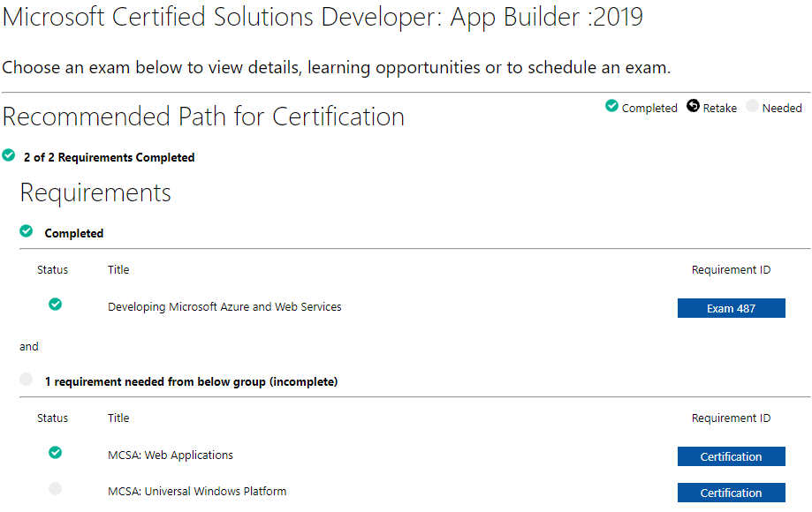Click the 2 of 2 Requirements Completed text
This screenshot has width=812, height=512.
(x=110, y=157)
